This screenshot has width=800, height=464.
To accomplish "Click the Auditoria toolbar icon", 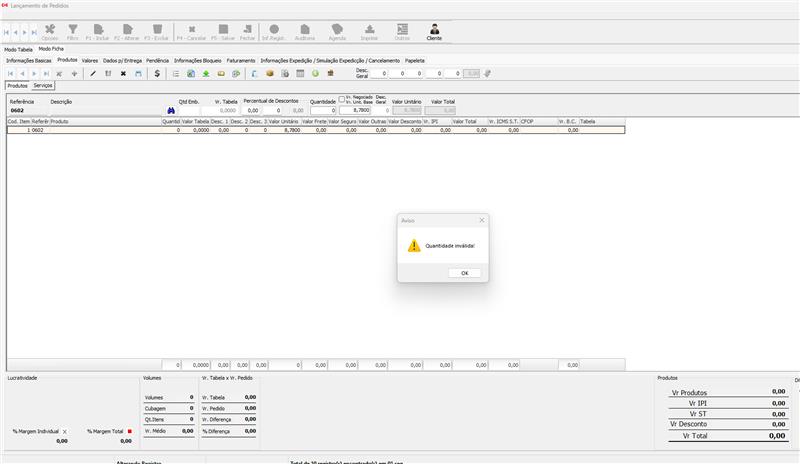I will coord(305,31).
